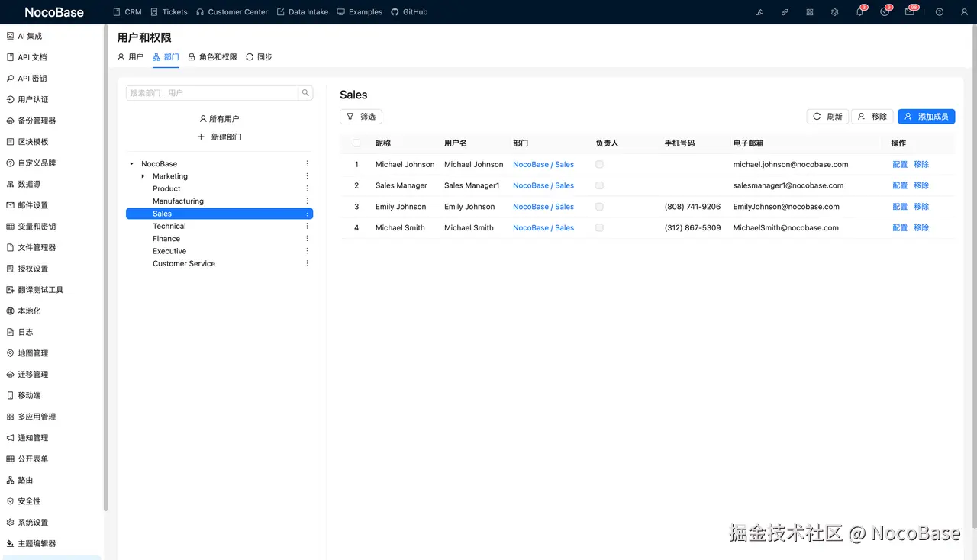The height and width of the screenshot is (560, 977).
Task: Toggle the select-all checkbox in table header
Action: 356,143
